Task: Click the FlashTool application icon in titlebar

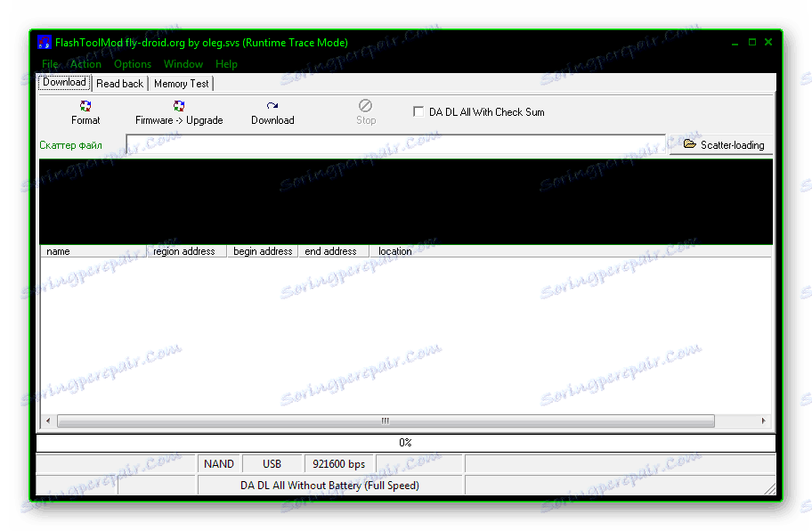Action: [x=43, y=42]
